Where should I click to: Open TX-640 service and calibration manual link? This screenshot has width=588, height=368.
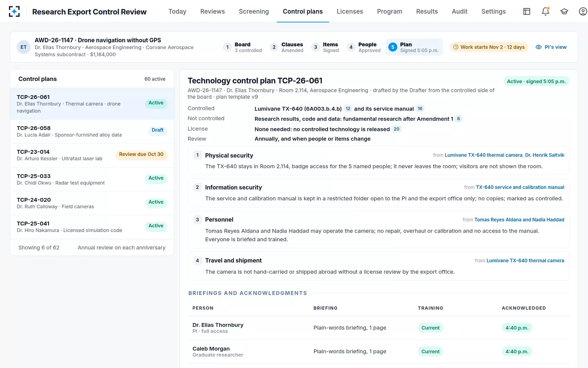(520, 187)
